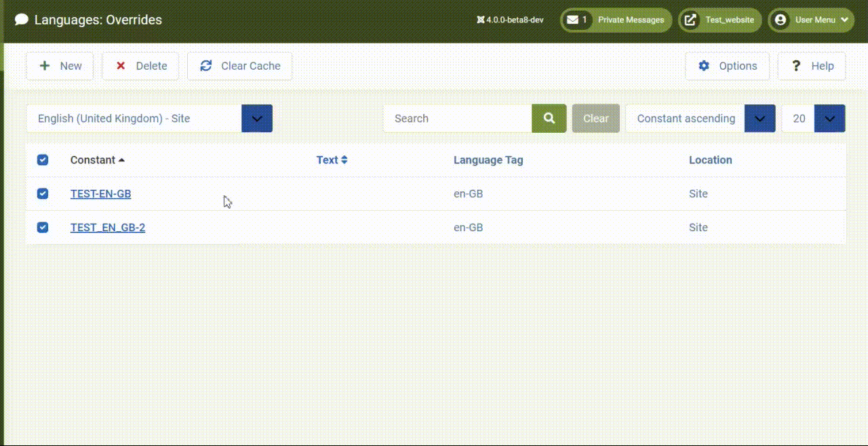Click the Joomla logo next to version 4.0.0-beta8-dev
This screenshot has height=446, width=868.
481,20
